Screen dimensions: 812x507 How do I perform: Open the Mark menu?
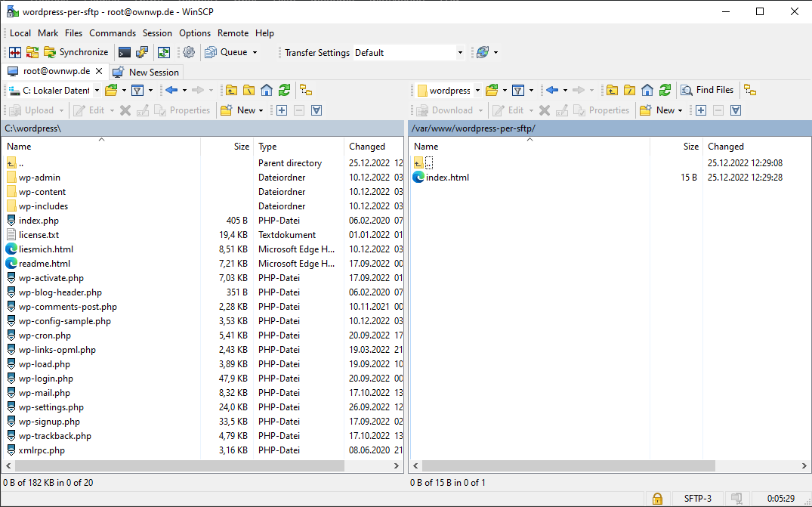[x=48, y=33]
